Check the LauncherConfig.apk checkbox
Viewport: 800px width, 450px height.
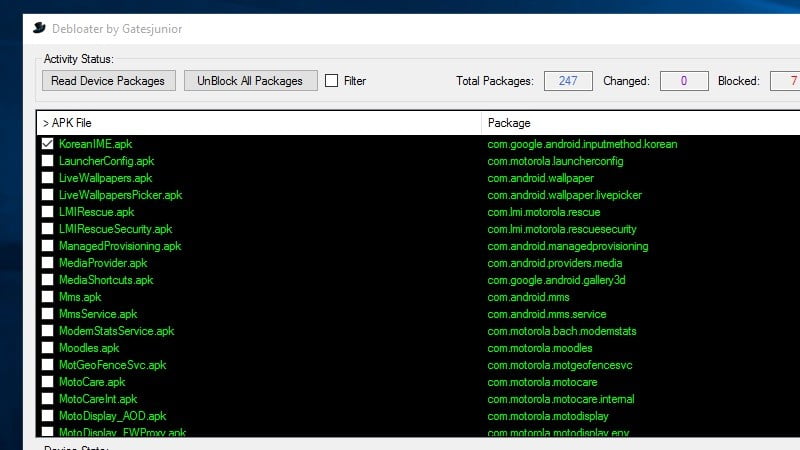tap(47, 161)
